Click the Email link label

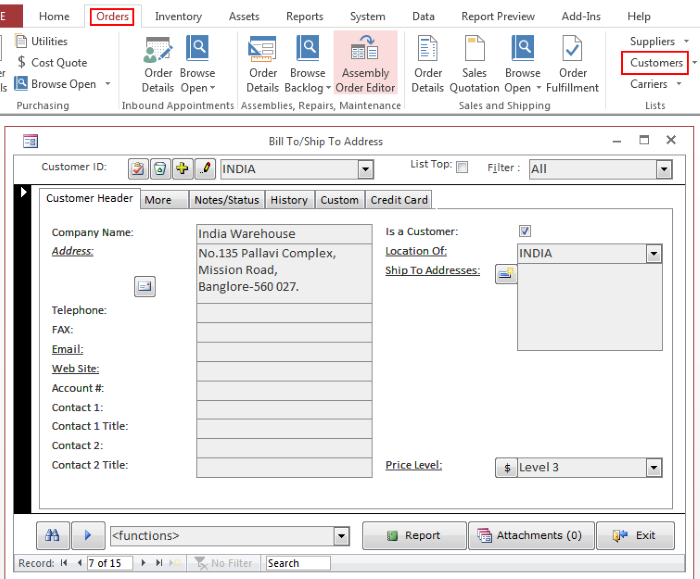coord(67,349)
